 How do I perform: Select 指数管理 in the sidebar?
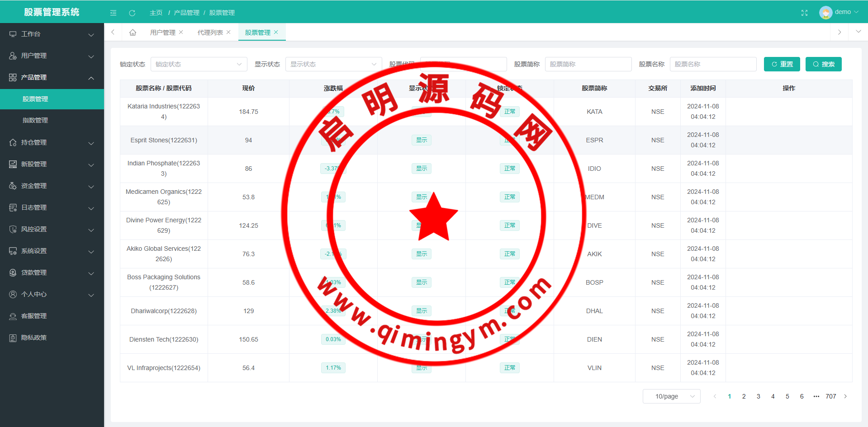point(35,120)
